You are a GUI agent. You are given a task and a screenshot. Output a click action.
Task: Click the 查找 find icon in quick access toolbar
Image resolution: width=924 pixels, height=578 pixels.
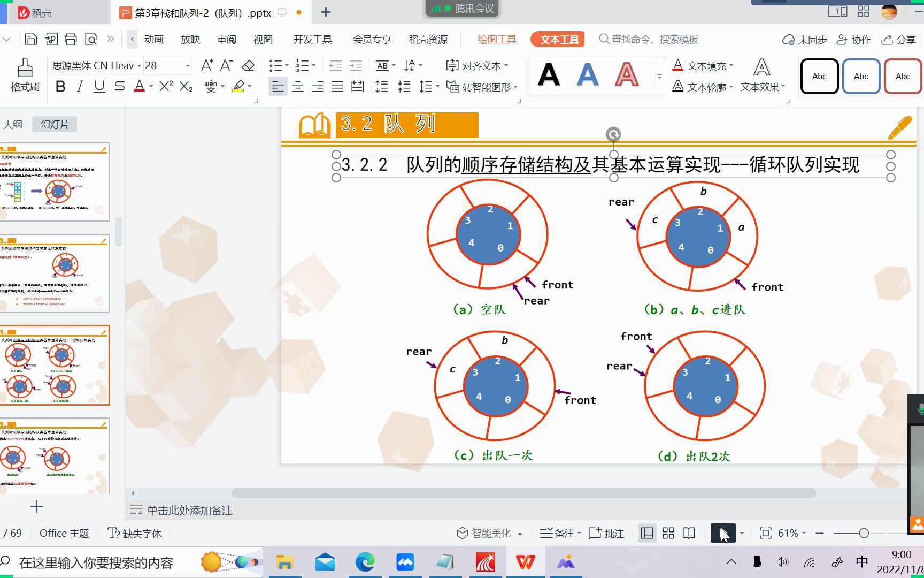point(91,39)
